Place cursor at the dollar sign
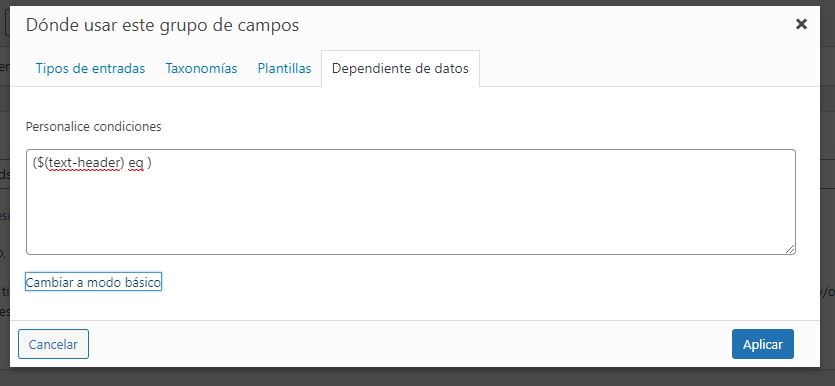Viewport: 835px width, 386px height. click(x=40, y=163)
